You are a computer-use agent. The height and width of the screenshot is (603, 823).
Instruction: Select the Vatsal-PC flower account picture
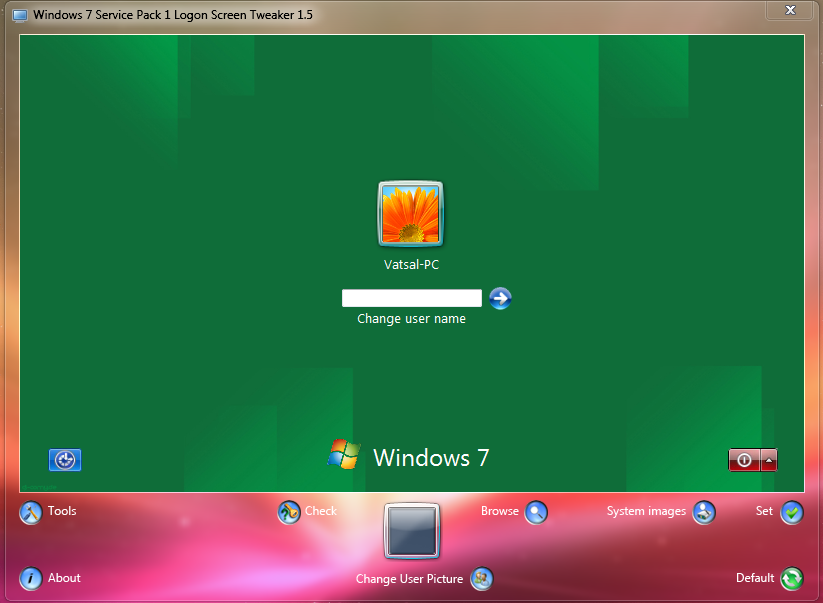[x=410, y=213]
